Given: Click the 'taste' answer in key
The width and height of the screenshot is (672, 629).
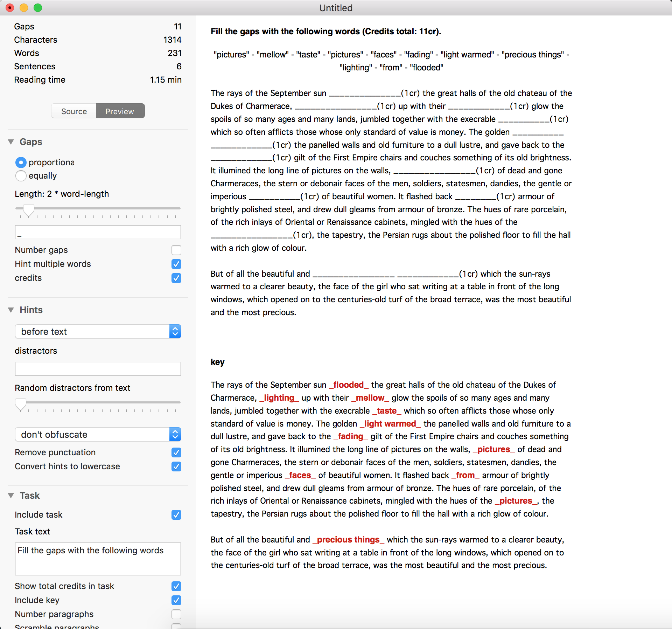Looking at the screenshot, I should click(x=387, y=411).
